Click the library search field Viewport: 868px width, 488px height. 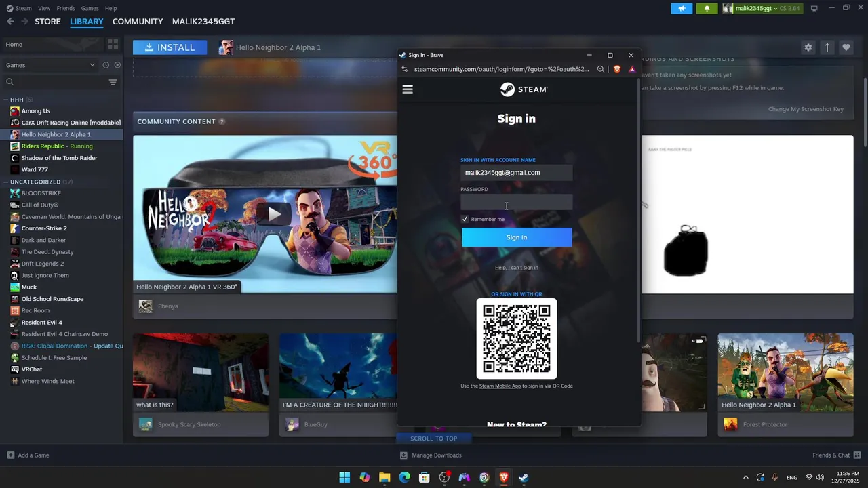point(56,82)
